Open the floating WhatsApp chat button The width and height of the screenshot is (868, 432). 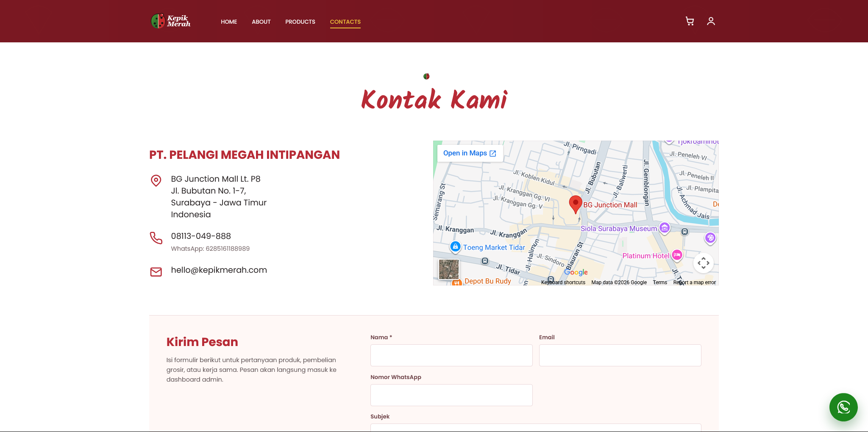pos(843,407)
